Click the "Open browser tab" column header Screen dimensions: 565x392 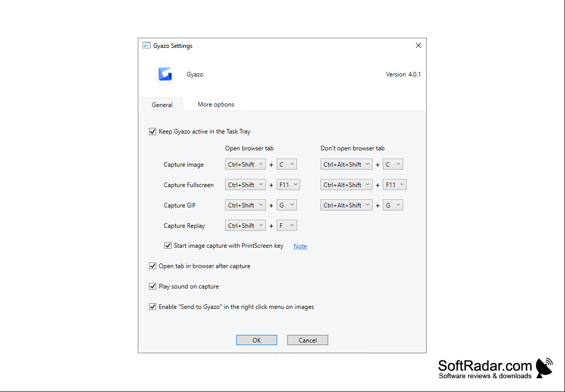point(250,148)
